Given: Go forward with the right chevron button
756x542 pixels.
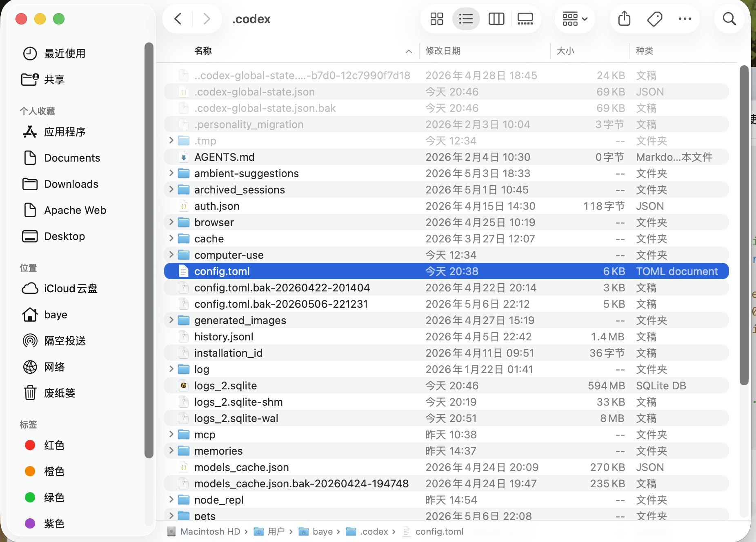Looking at the screenshot, I should tap(207, 19).
